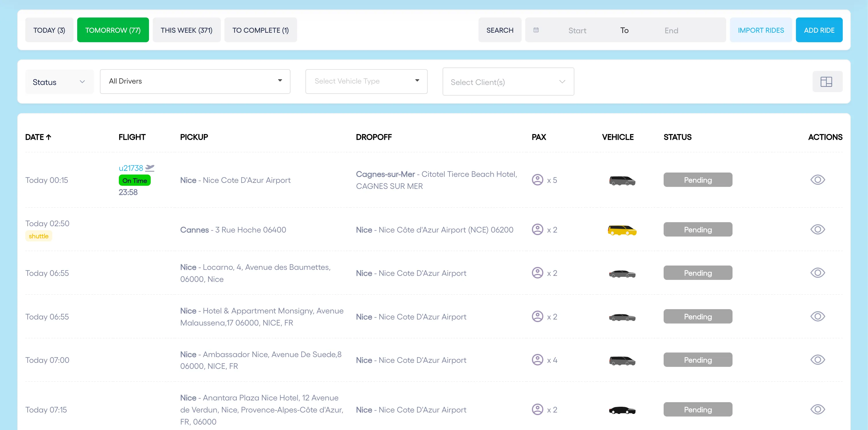The height and width of the screenshot is (430, 868).
Task: Open the Status filter dropdown
Action: [59, 82]
